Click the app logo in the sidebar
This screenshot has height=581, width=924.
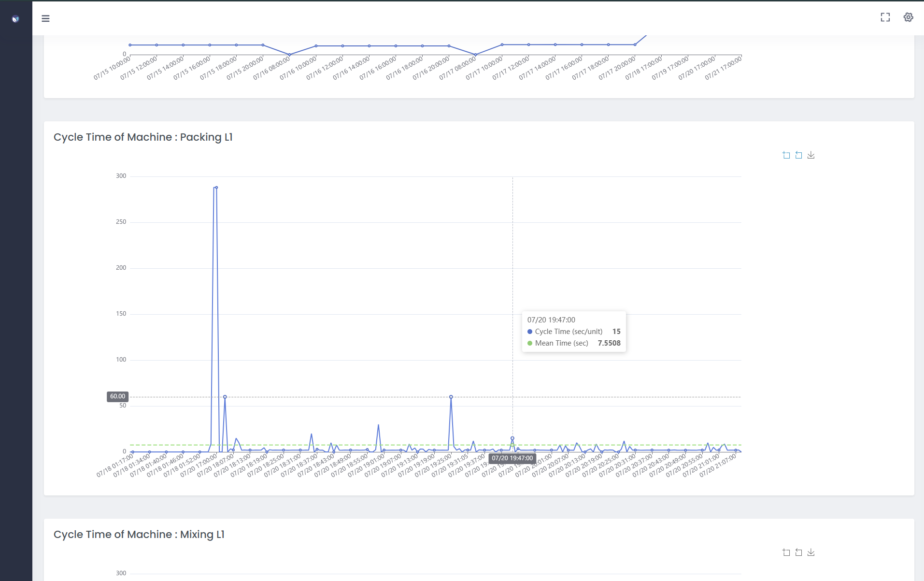tap(15, 19)
